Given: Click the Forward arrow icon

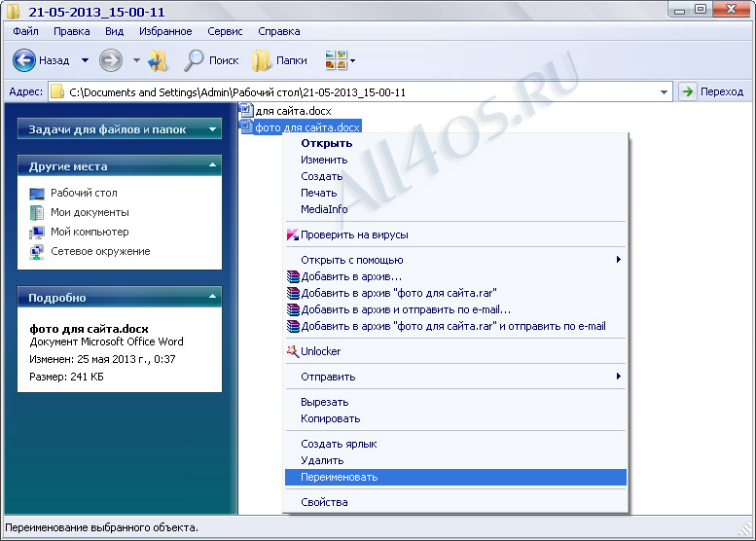Looking at the screenshot, I should (110, 60).
